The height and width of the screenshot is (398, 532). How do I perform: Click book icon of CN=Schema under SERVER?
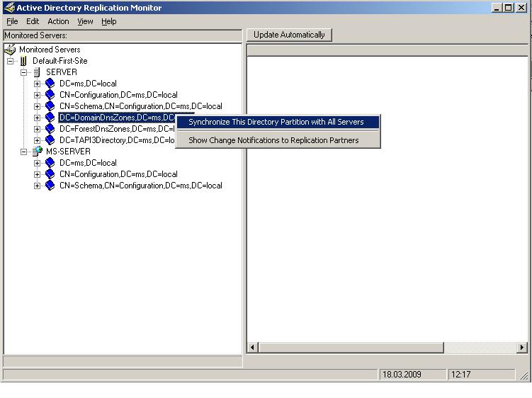pos(50,106)
